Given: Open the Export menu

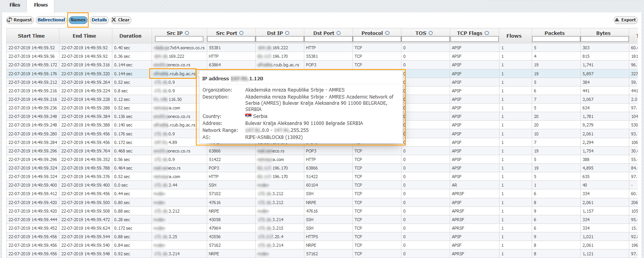Looking at the screenshot, I should coord(625,20).
